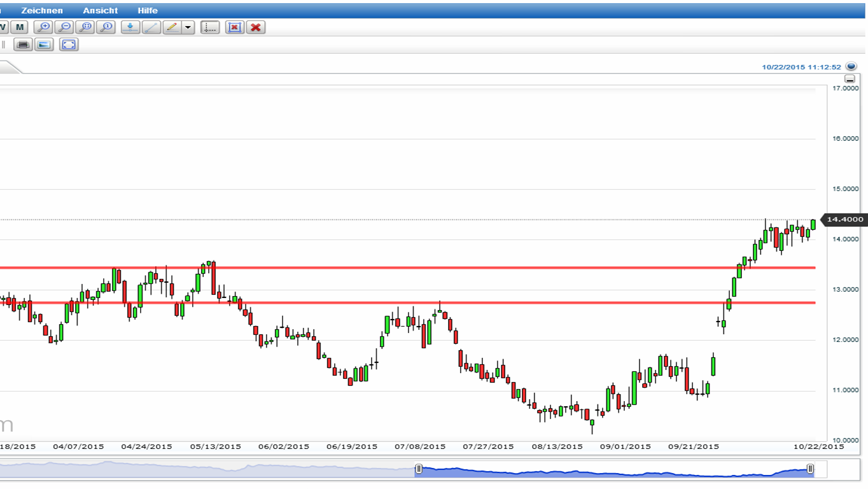Click the 04/24/2015 date axis label
Viewport: 868px width, 489px height.
pos(146,447)
